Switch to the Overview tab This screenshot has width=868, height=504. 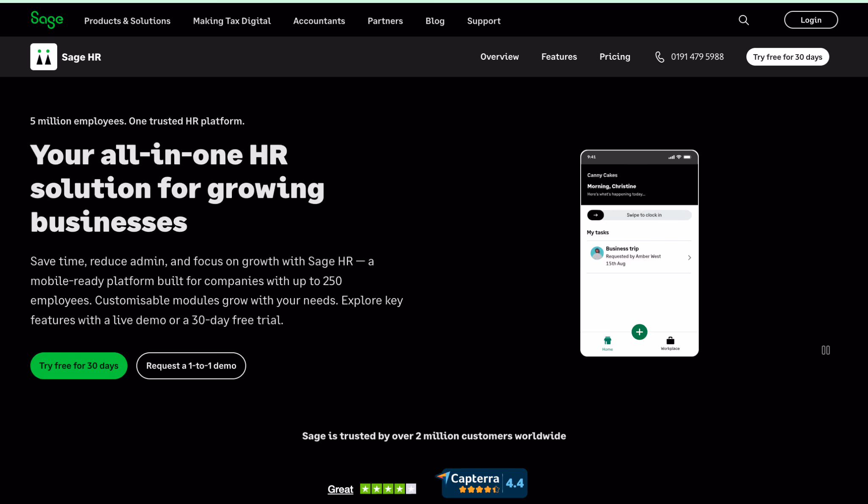pos(499,57)
